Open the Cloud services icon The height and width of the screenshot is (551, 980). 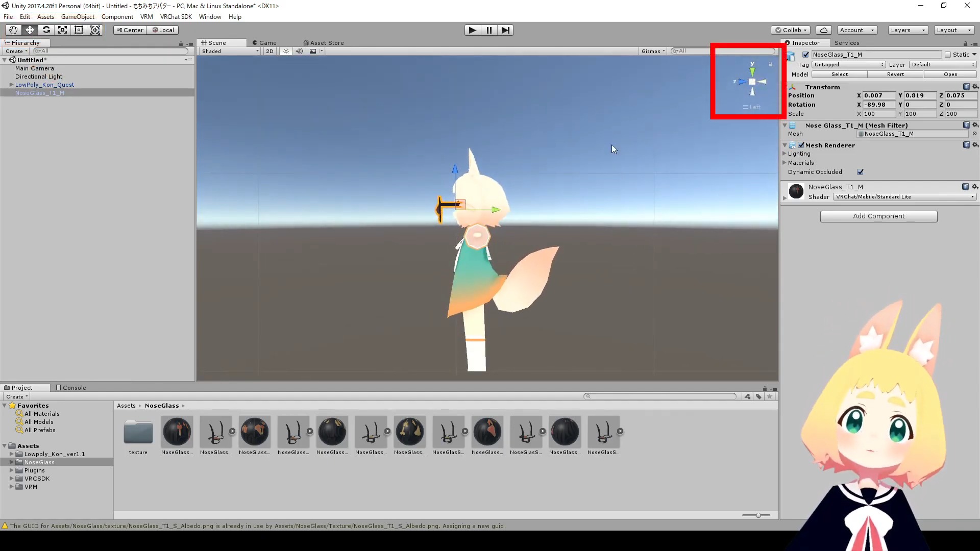[823, 30]
